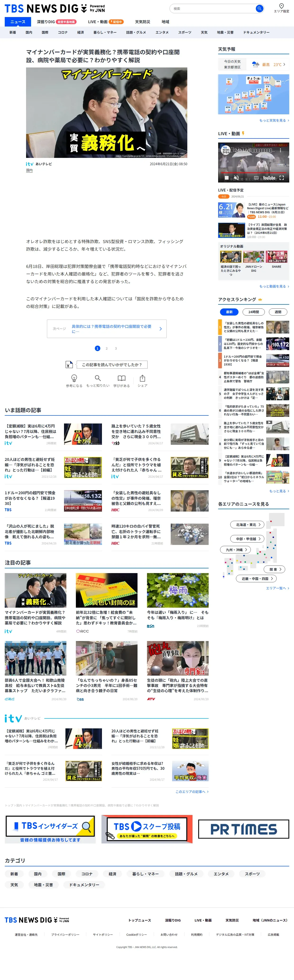This screenshot has width=294, height=980.
Task: Click the TBS スクープ投稿 banner
Action: click(x=147, y=829)
